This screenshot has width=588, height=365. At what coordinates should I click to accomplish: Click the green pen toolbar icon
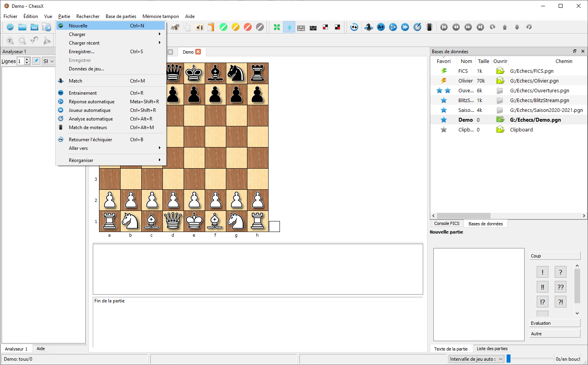[x=224, y=27]
